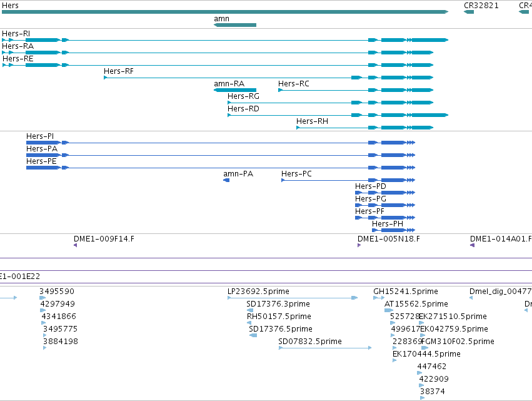Select transcript Hers-RA
The width and height of the screenshot is (532, 401).
click(x=218, y=53)
